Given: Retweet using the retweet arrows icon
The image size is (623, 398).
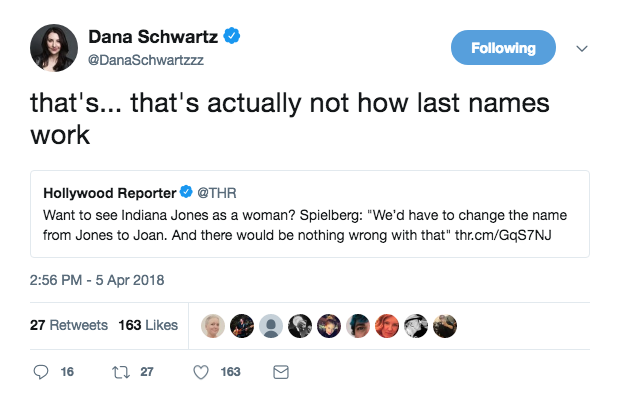Looking at the screenshot, I should click(121, 372).
